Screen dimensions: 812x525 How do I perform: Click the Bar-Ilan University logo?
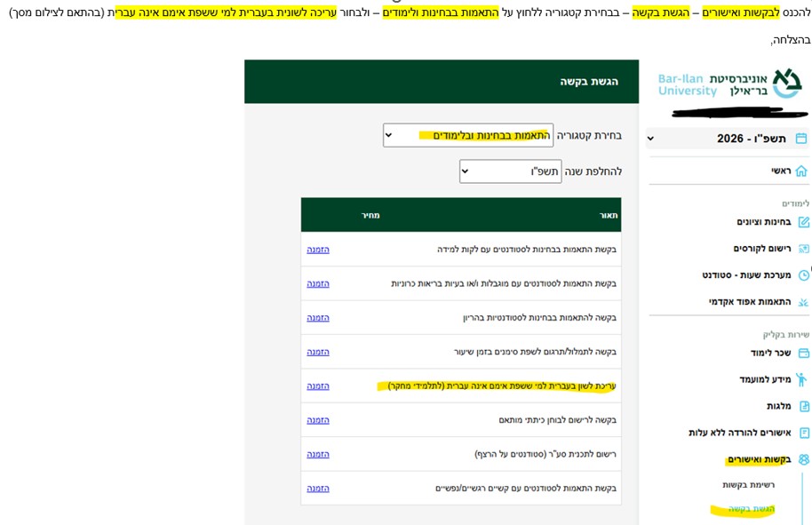pos(728,84)
